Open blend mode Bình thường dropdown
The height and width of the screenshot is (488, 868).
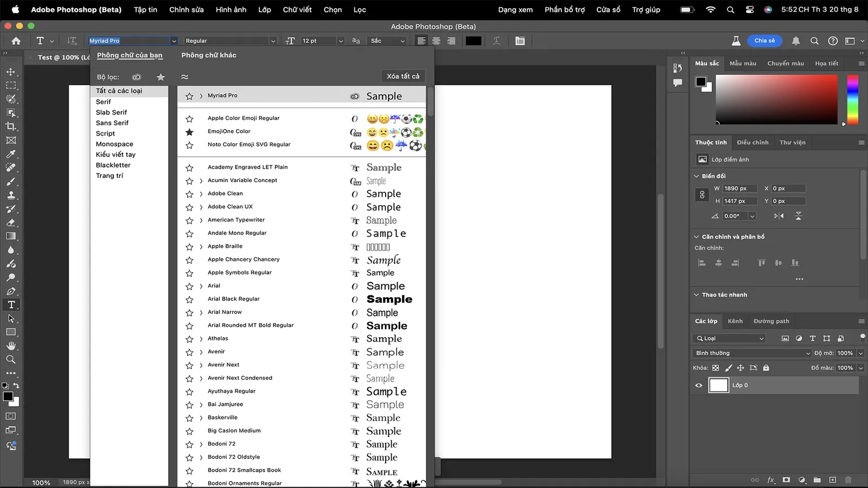click(x=752, y=353)
